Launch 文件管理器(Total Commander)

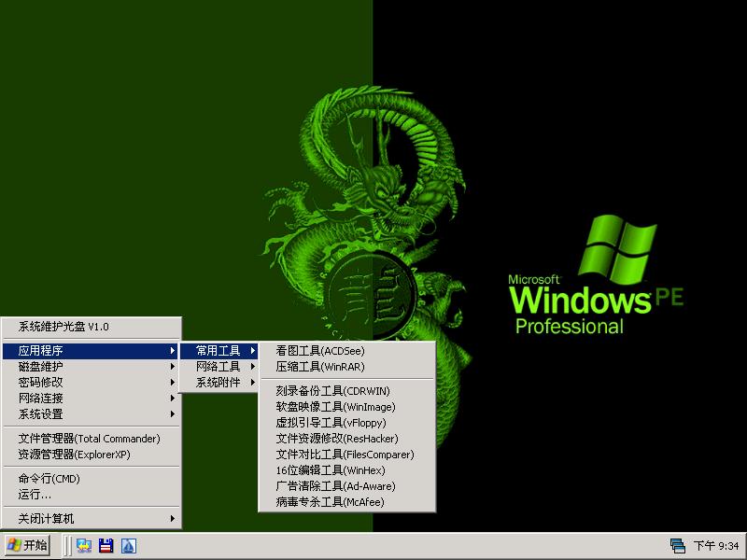pyautogui.click(x=91, y=438)
